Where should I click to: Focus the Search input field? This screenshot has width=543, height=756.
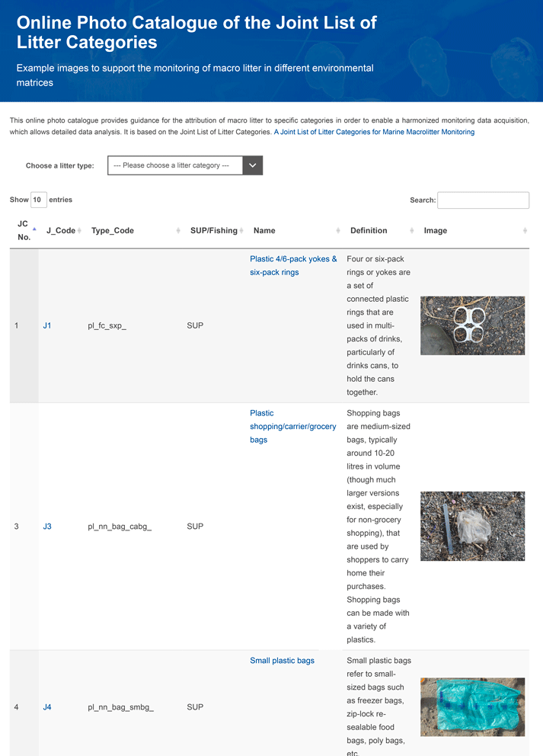(484, 200)
